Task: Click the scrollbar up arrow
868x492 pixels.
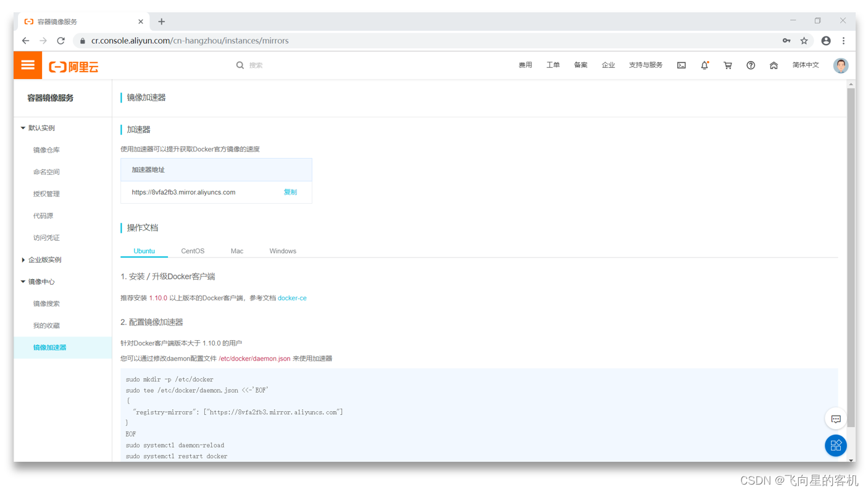Action: tap(851, 84)
